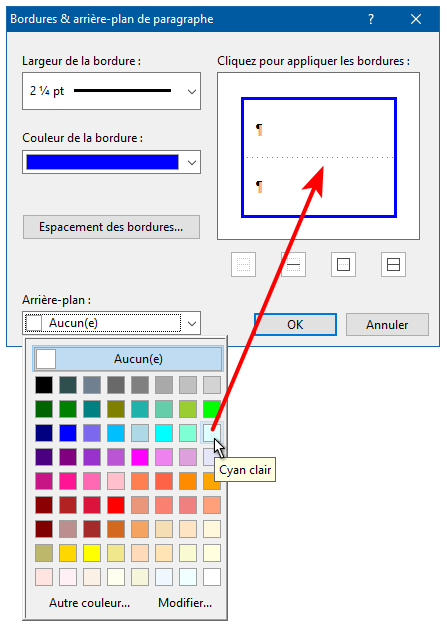This screenshot has height=626, width=447.
Task: Click the Annuler button
Action: (387, 325)
